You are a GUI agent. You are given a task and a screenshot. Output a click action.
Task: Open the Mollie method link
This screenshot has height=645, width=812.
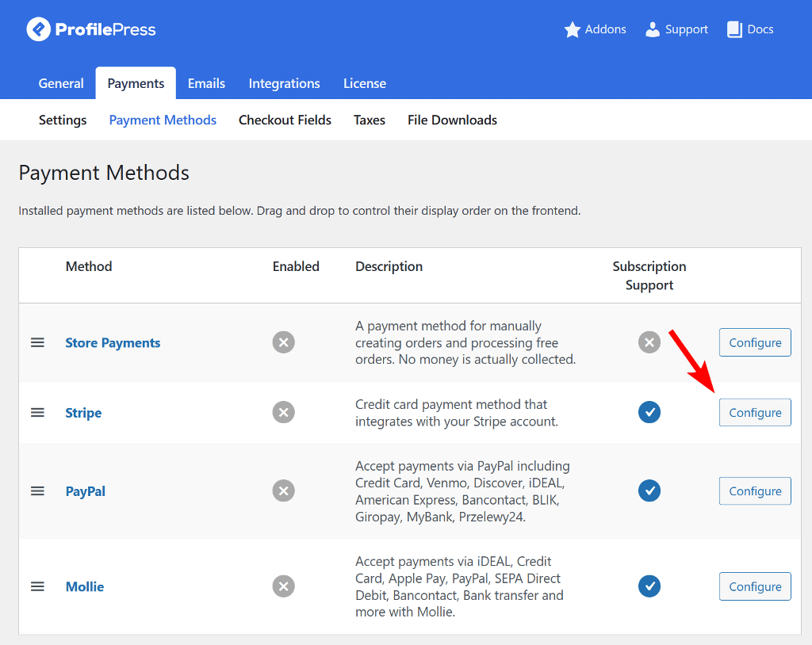(x=85, y=587)
